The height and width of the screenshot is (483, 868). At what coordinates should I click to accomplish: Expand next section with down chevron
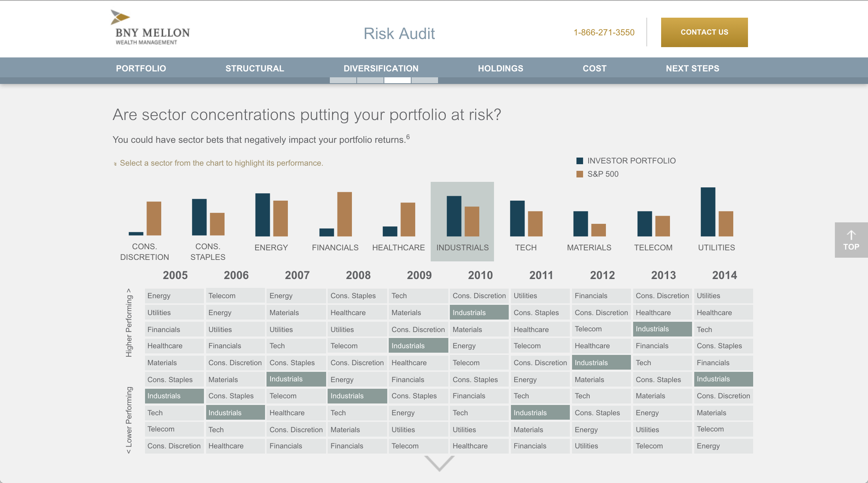point(439,463)
